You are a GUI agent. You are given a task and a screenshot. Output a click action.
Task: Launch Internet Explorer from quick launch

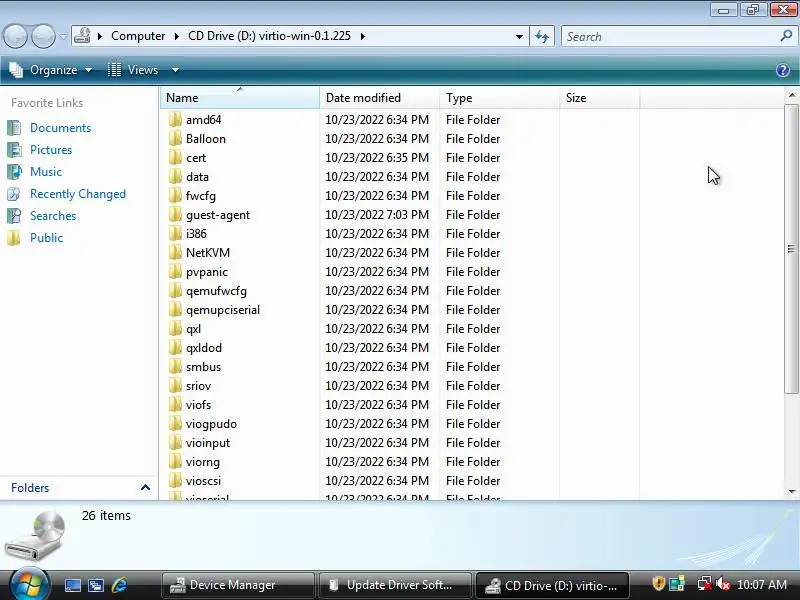point(119,585)
